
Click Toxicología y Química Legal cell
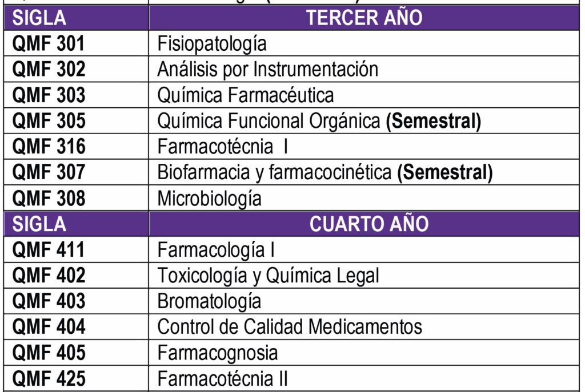[x=268, y=276]
